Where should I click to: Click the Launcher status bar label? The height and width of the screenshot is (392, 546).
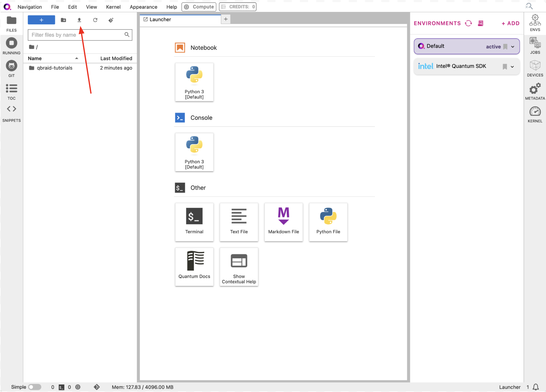point(510,387)
